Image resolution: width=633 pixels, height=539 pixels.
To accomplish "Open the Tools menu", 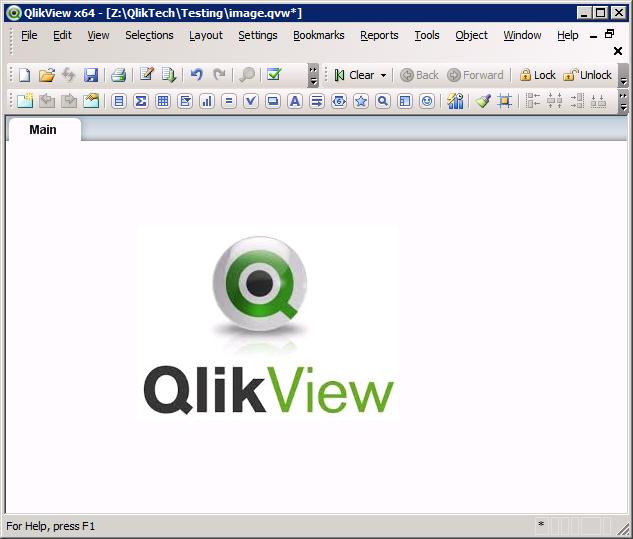I will (427, 36).
